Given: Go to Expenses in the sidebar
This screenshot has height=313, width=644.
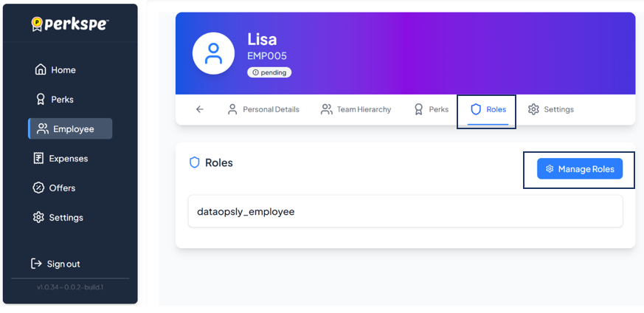Looking at the screenshot, I should click(68, 159).
